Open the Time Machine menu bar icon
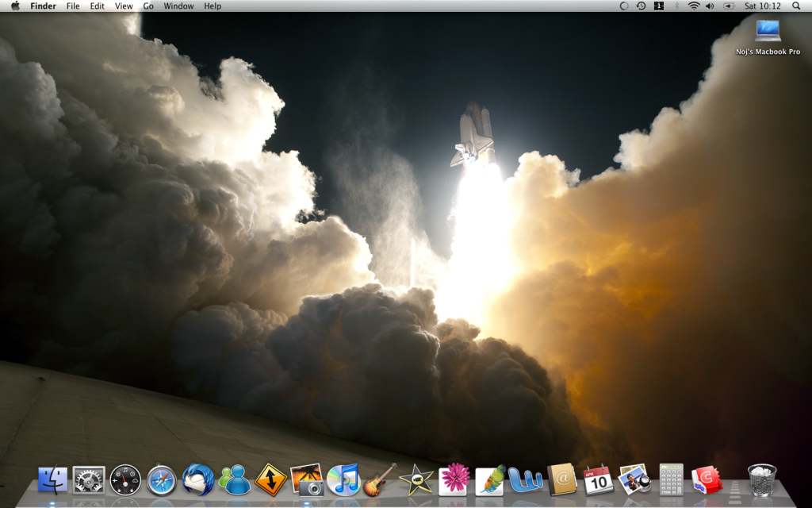The width and height of the screenshot is (812, 508). 641,6
